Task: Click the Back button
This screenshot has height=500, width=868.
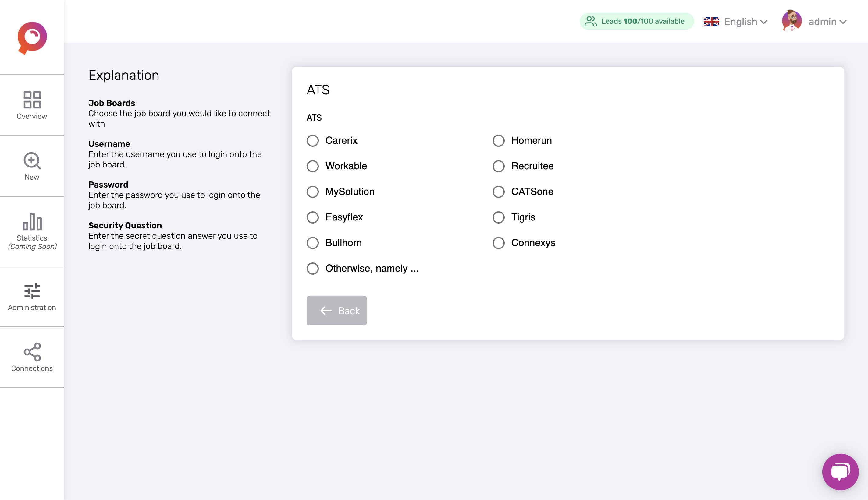Action: (336, 310)
